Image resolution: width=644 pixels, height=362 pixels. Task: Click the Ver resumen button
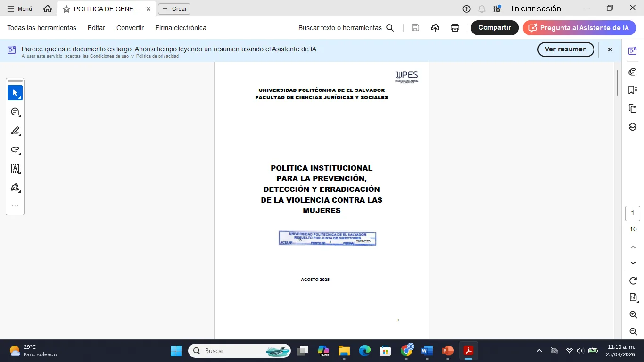566,49
